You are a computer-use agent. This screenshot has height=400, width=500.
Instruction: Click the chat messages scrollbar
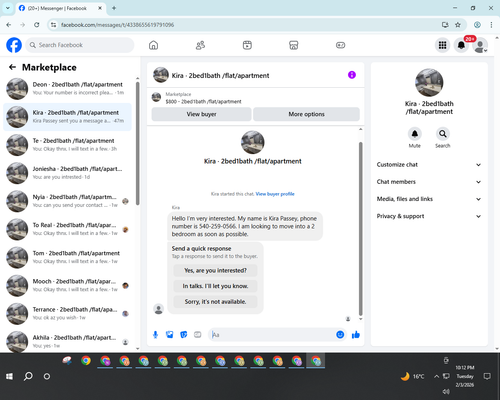pos(360,228)
